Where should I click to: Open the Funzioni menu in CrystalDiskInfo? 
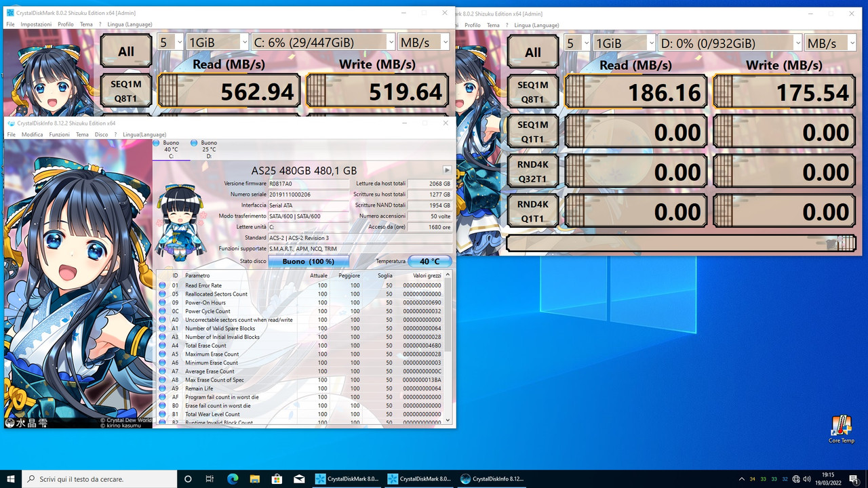pos(59,134)
